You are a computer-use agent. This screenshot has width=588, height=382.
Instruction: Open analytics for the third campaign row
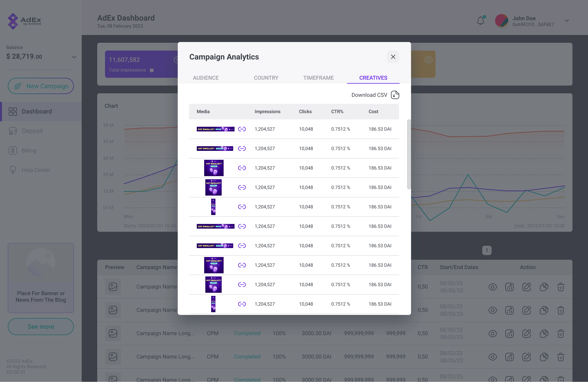509,334
